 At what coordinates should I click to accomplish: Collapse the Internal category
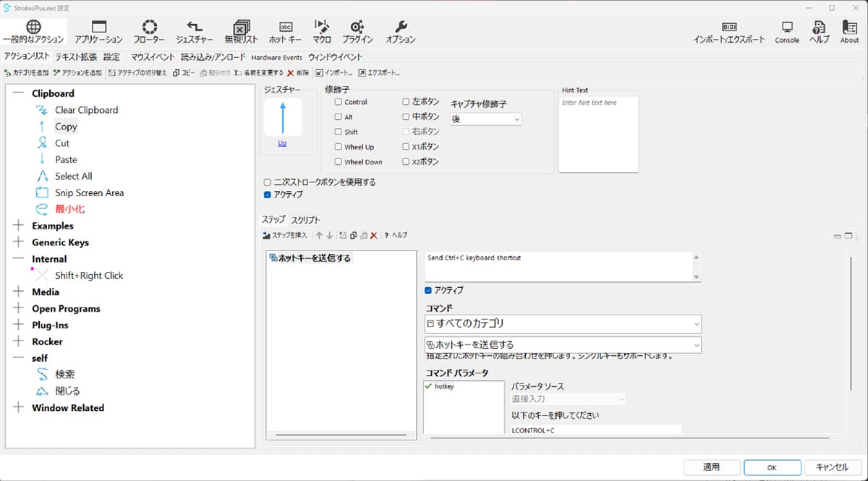[x=18, y=259]
